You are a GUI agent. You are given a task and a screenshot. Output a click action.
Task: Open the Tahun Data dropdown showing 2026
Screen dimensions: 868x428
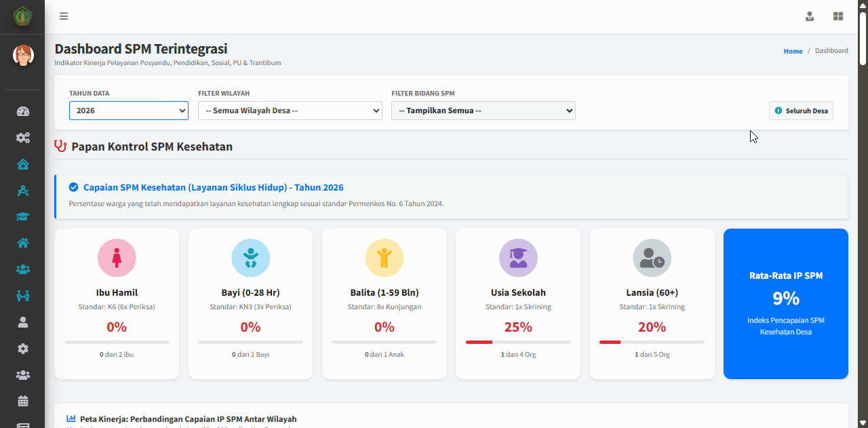128,111
